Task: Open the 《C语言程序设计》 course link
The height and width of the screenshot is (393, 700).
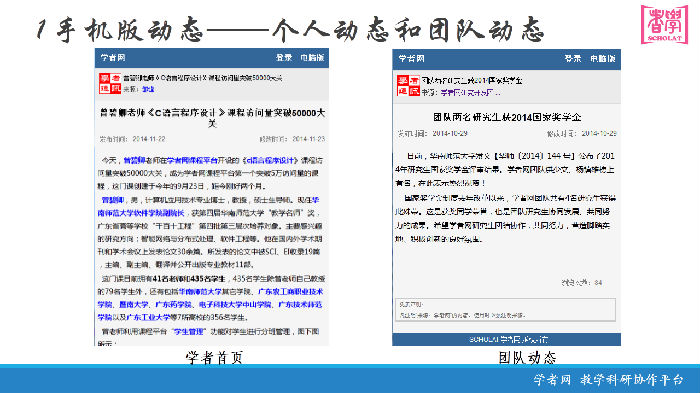Action: click(270, 160)
